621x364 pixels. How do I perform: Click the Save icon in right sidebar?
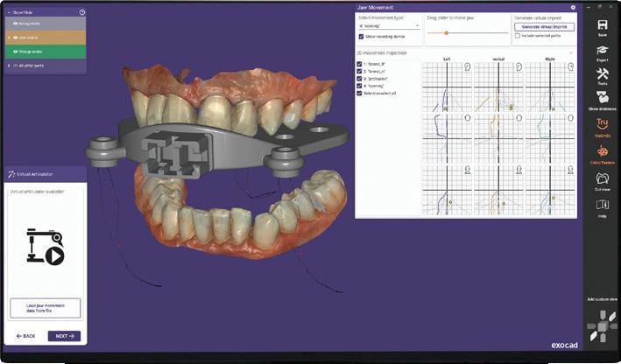(x=602, y=25)
